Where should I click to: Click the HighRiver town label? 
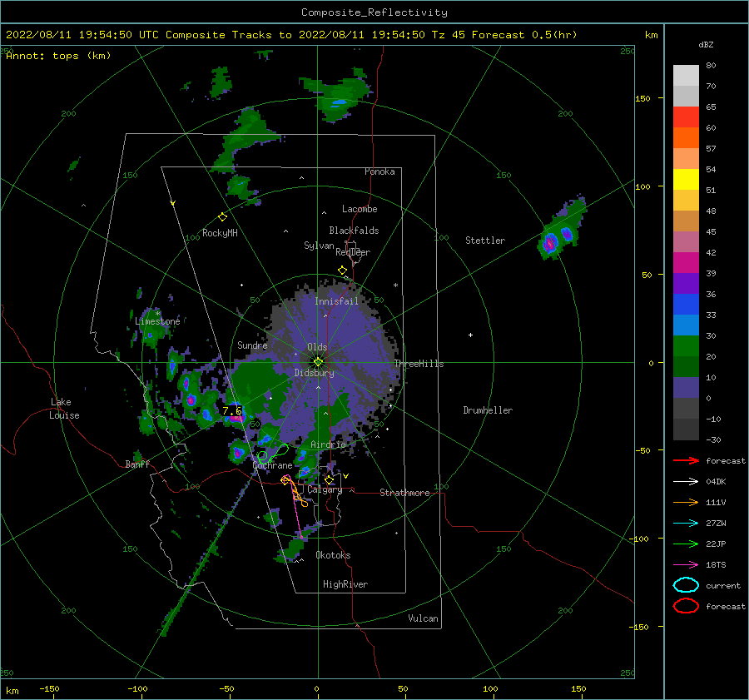tap(345, 584)
